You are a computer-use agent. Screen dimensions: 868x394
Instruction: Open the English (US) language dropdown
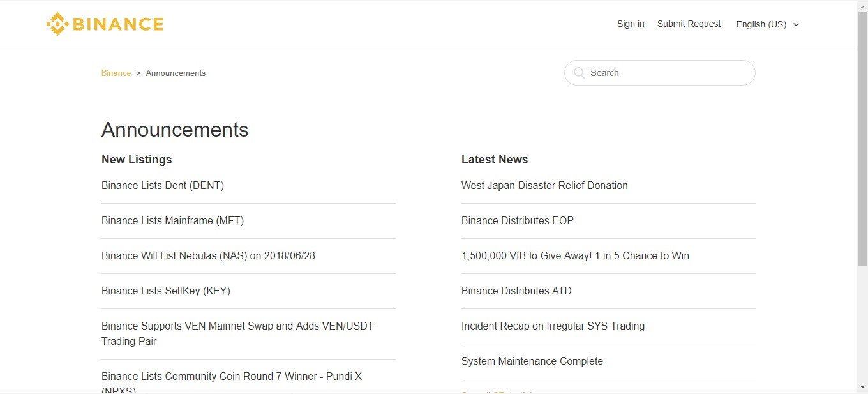click(767, 24)
